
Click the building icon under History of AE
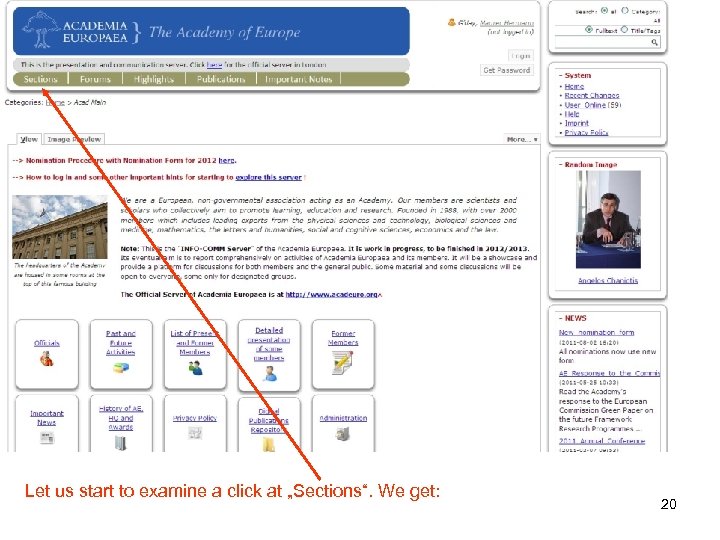pos(120,443)
